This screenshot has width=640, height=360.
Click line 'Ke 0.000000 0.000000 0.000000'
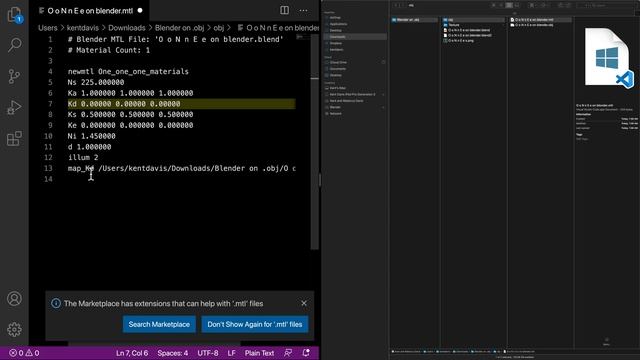(x=131, y=125)
